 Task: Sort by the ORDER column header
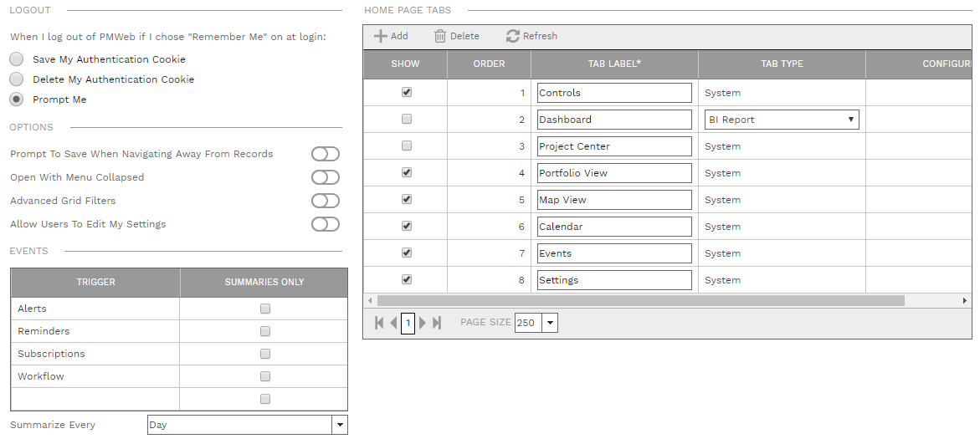490,64
